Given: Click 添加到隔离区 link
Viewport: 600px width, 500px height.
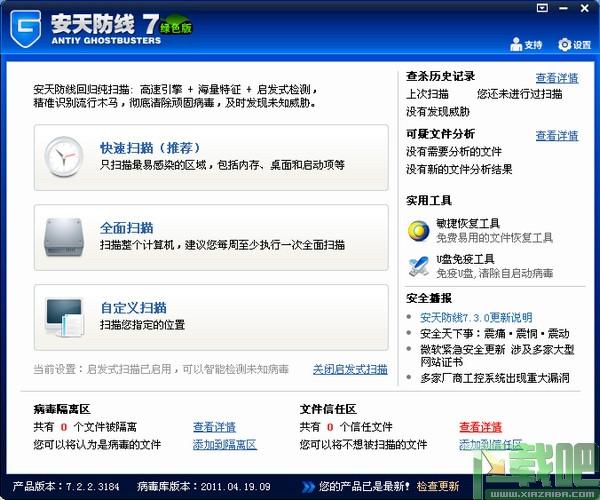Looking at the screenshot, I should [x=225, y=445].
